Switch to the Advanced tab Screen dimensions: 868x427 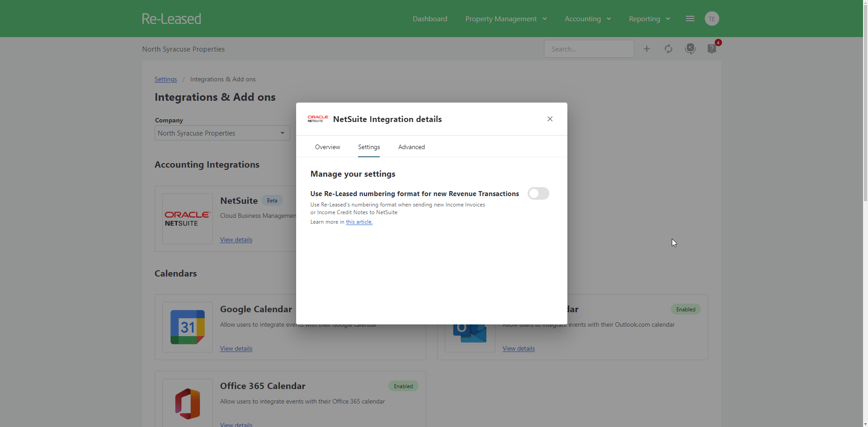tap(411, 147)
